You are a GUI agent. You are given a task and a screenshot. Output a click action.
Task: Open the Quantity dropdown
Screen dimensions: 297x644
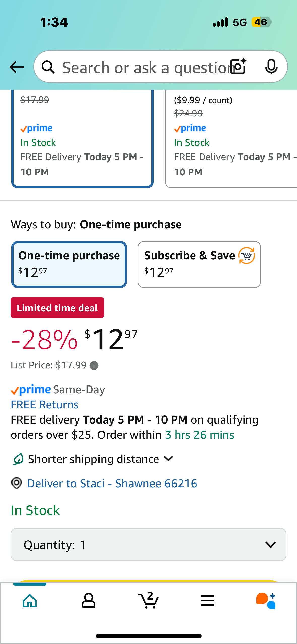[x=148, y=544]
